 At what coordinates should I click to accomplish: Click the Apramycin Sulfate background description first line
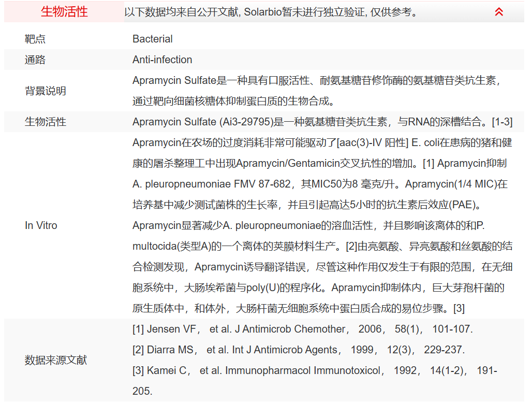317,80
